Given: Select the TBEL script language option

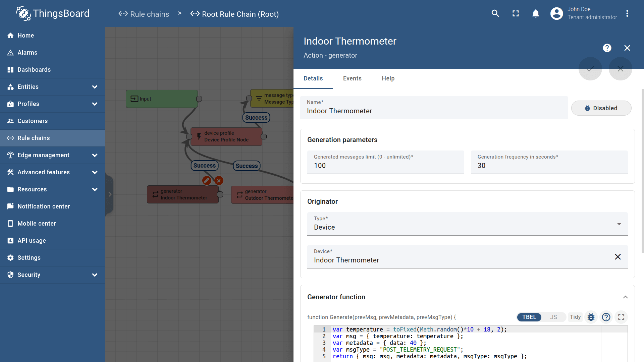Looking at the screenshot, I should [529, 317].
